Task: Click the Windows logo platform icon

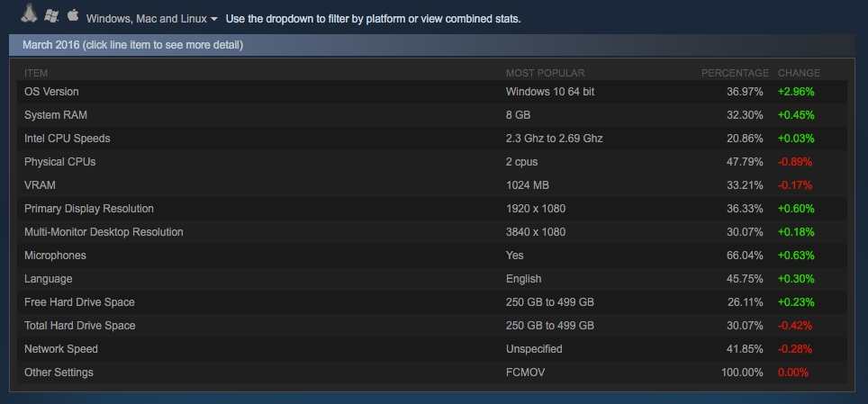Action: [x=51, y=15]
